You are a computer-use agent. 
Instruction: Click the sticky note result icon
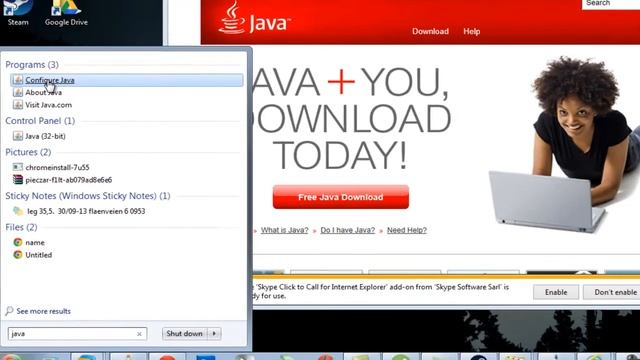click(x=18, y=211)
